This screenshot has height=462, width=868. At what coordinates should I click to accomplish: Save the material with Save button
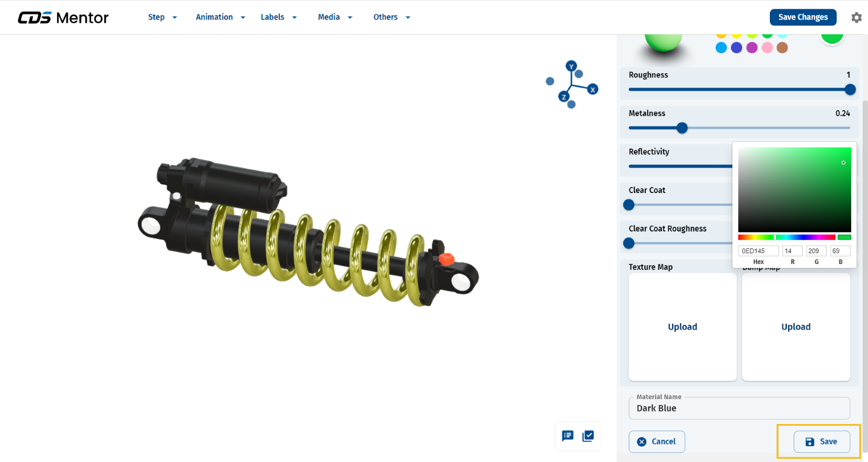click(821, 441)
